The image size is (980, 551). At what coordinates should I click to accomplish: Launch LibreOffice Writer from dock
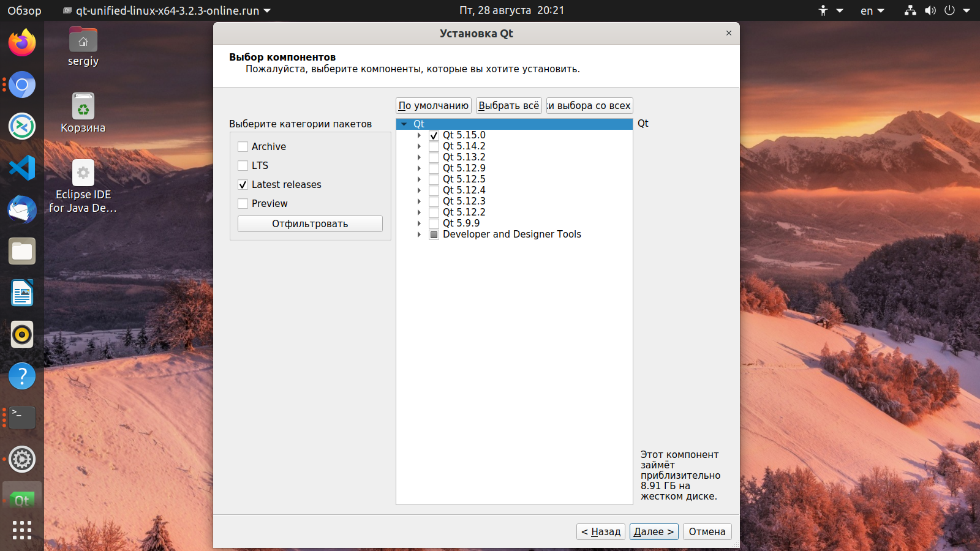(x=22, y=293)
